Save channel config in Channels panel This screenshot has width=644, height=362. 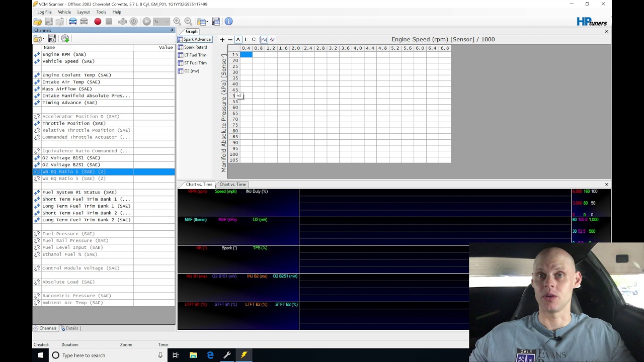[x=52, y=39]
